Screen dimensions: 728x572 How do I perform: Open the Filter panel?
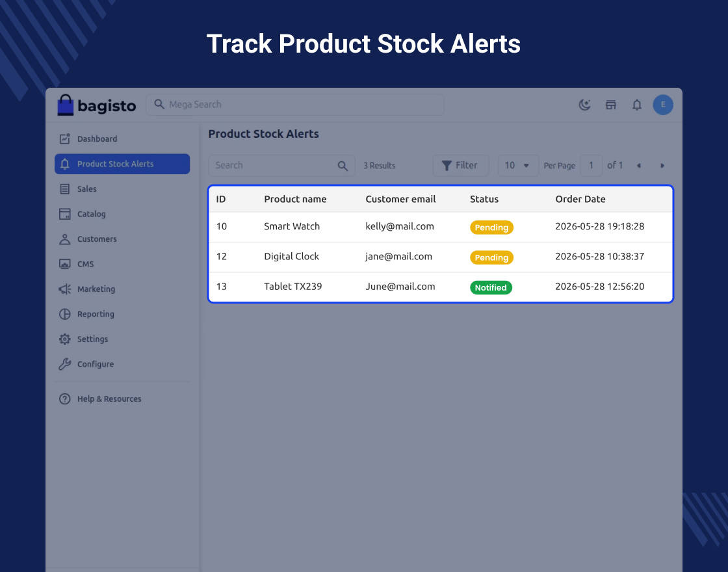pos(461,166)
